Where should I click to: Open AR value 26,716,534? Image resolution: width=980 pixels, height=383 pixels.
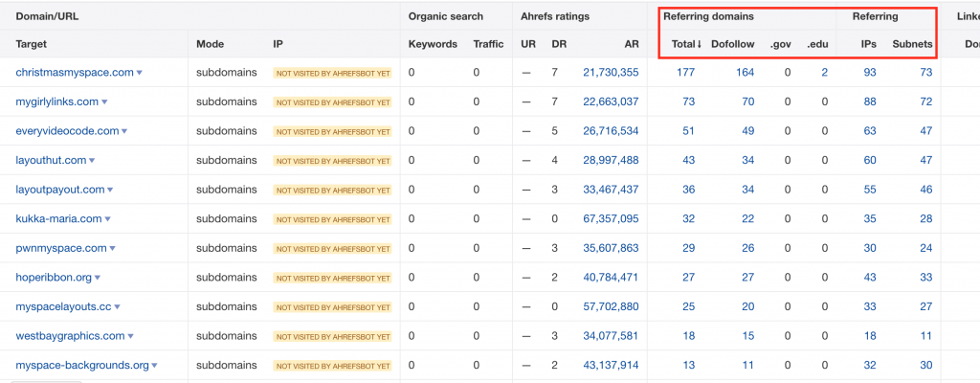[611, 131]
